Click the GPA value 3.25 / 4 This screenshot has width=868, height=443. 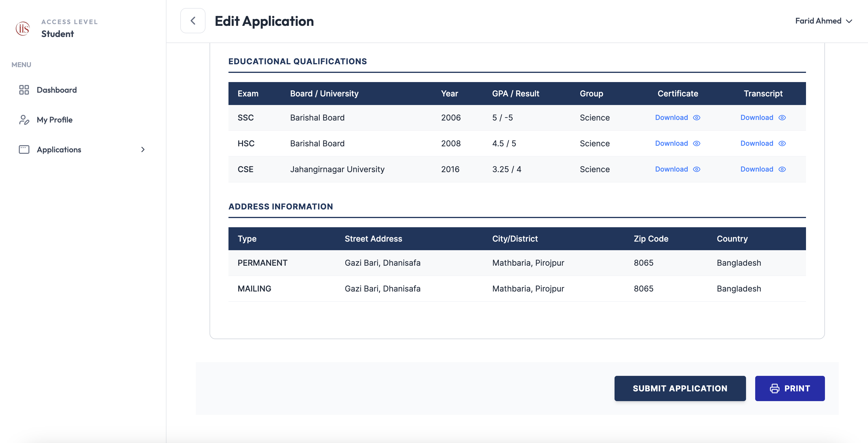click(x=506, y=169)
